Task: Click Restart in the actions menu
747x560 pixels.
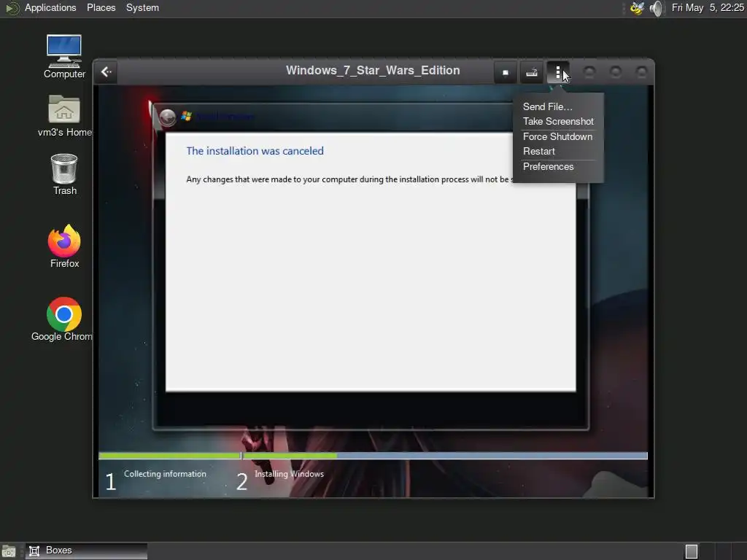Action: 539,152
